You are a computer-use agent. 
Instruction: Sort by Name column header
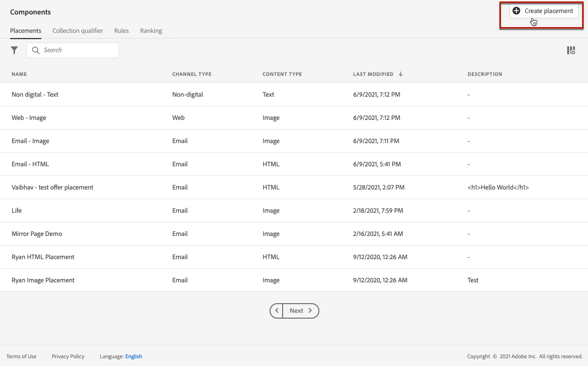coord(19,74)
